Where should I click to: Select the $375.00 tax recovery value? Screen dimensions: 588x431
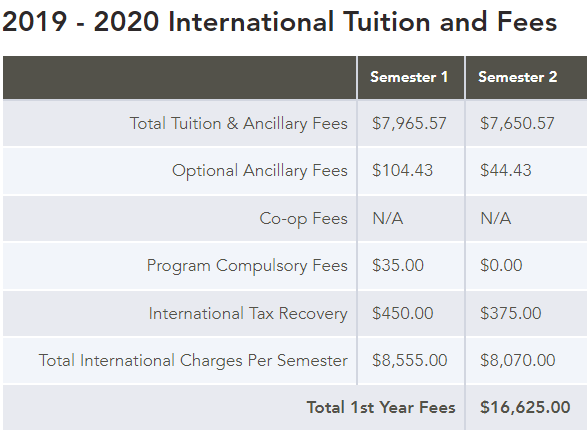510,313
